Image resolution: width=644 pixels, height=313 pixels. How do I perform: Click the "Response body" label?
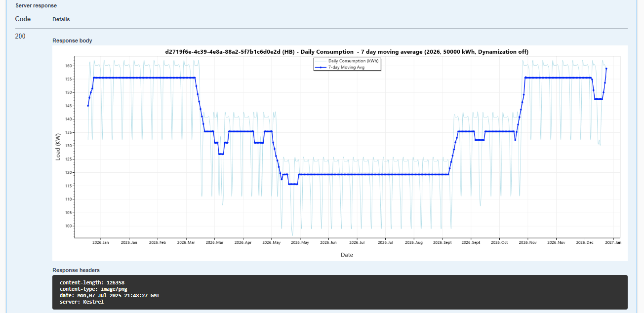click(72, 40)
